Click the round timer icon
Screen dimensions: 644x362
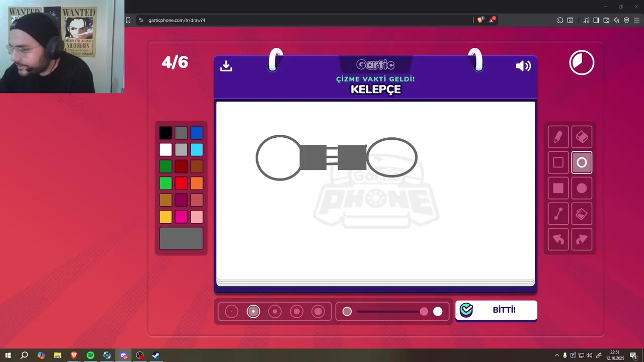point(582,63)
